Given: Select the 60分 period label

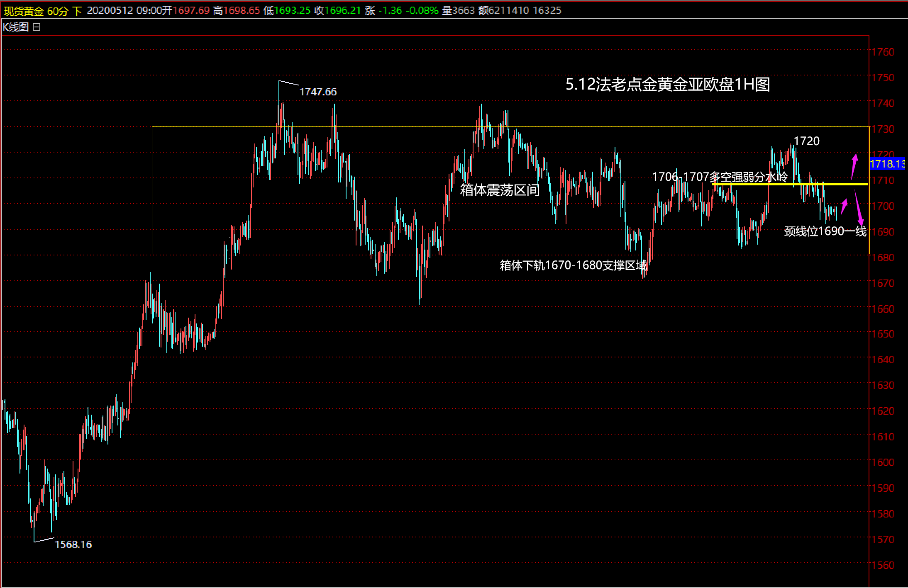Looking at the screenshot, I should click(57, 11).
